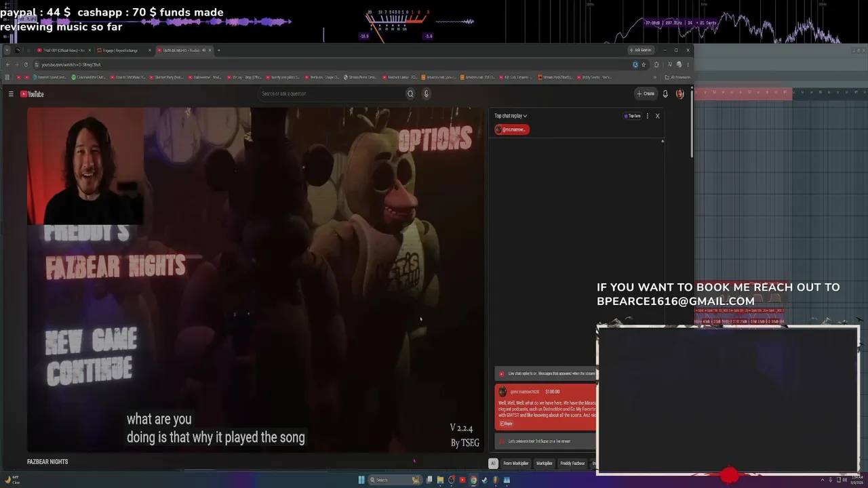
Task: Open the YouTube guide hamburger menu
Action: 11,94
